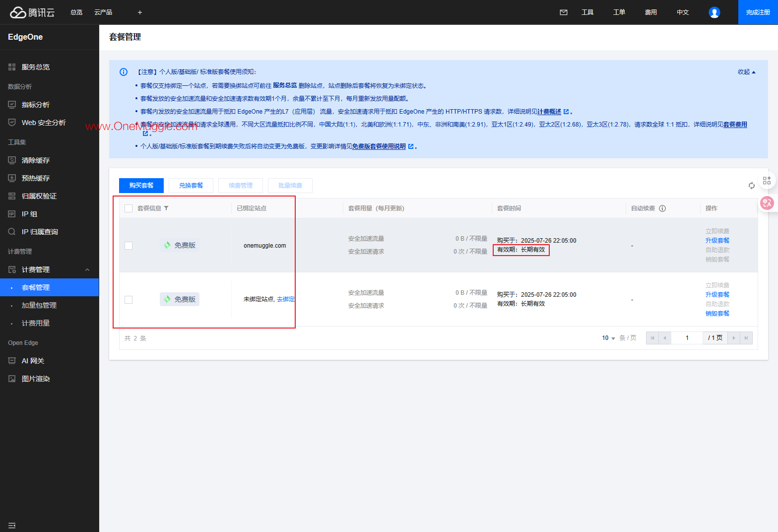
Task: Open the 套餐费用 link in notice
Action: tap(735, 125)
